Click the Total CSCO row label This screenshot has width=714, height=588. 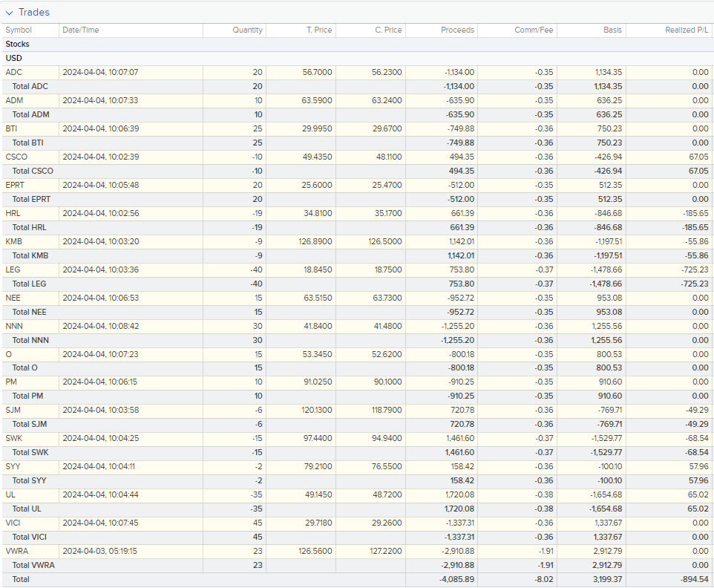pyautogui.click(x=33, y=171)
